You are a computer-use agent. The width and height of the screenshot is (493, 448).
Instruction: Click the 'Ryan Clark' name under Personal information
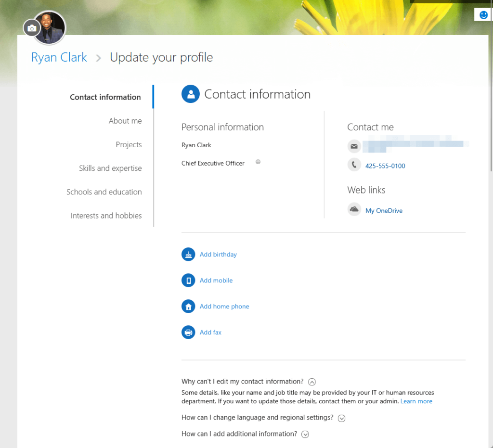pos(196,145)
